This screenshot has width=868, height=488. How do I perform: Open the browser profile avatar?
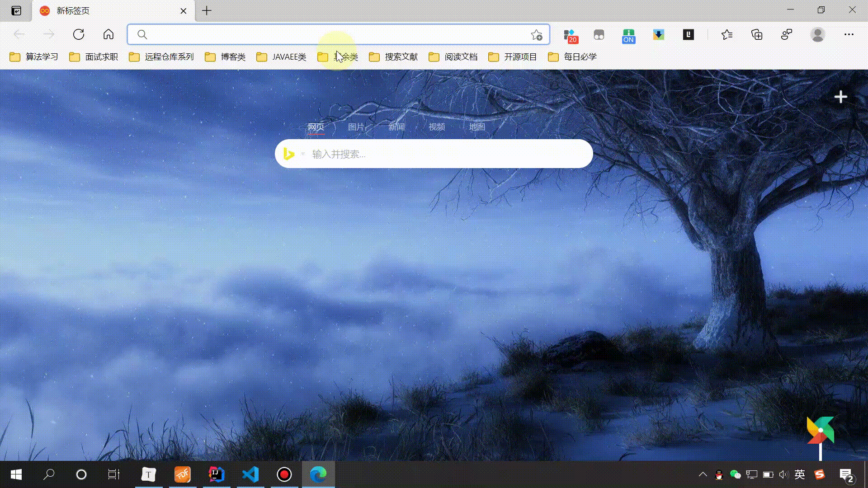[x=817, y=35]
